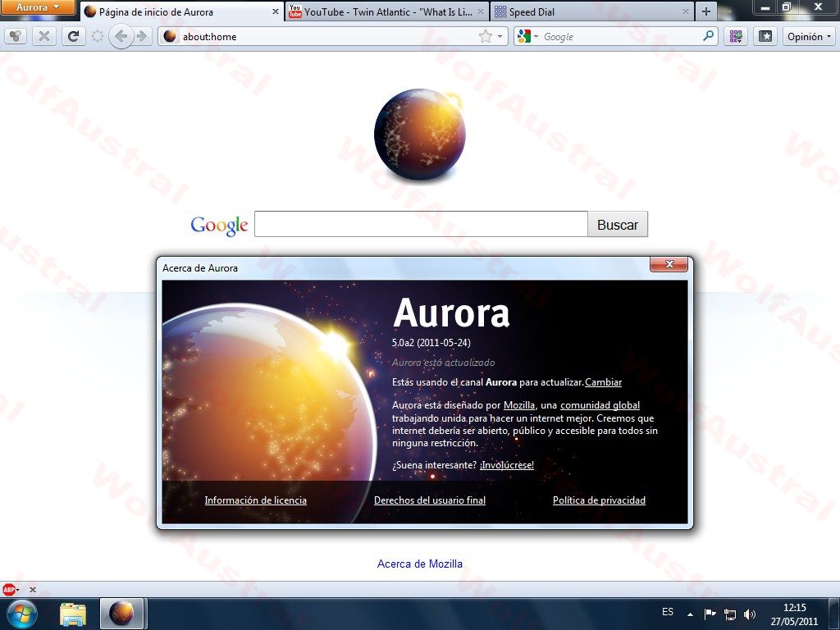Click the Cambiar channel link
This screenshot has height=630, width=840.
(603, 382)
